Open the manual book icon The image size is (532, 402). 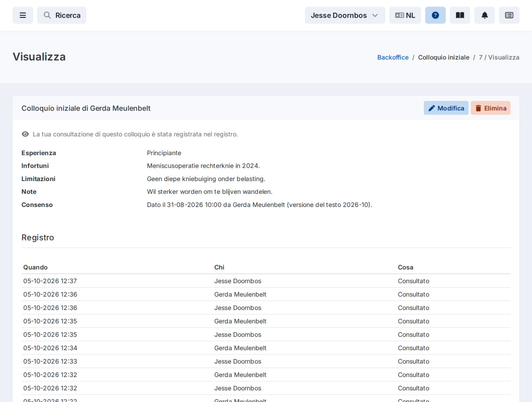(x=460, y=15)
